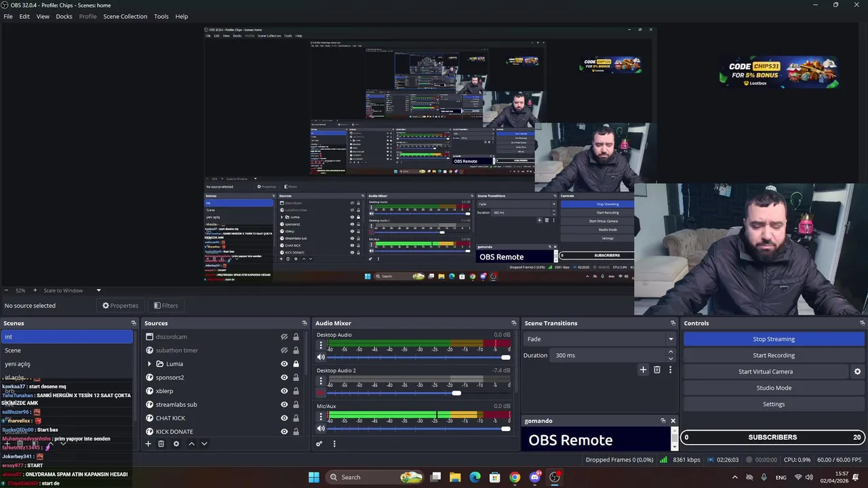Decrease transition duration with down arrow
The width and height of the screenshot is (868, 488).
click(x=671, y=359)
